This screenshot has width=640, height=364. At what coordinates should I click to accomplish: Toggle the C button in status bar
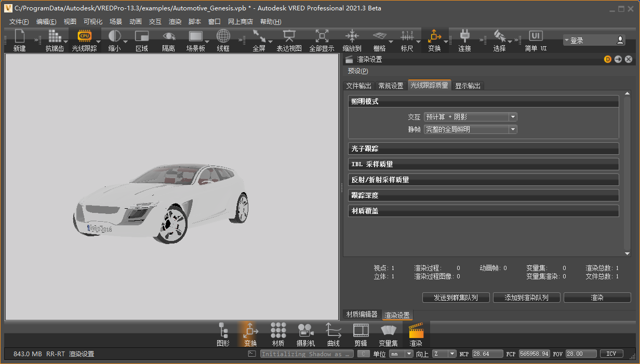(364, 354)
